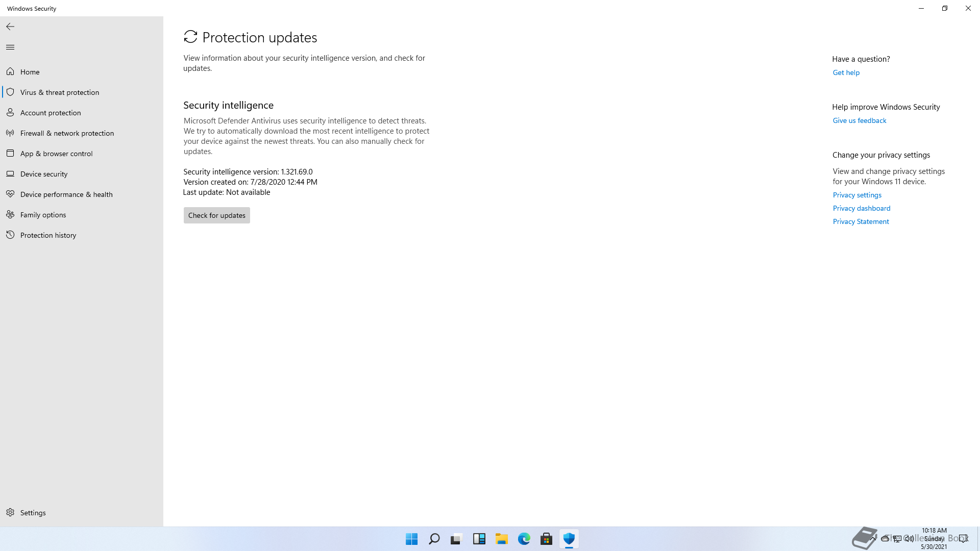Open Home in the sidebar

[x=30, y=72]
